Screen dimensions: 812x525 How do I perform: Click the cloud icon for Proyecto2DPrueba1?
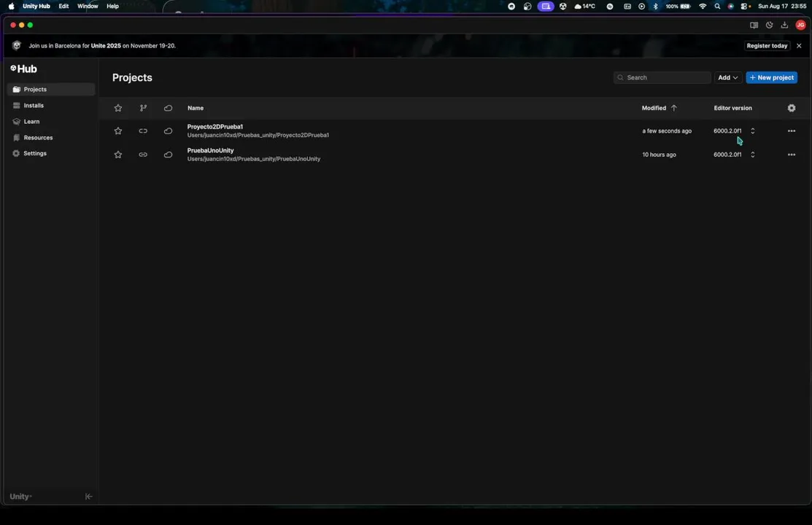point(169,131)
